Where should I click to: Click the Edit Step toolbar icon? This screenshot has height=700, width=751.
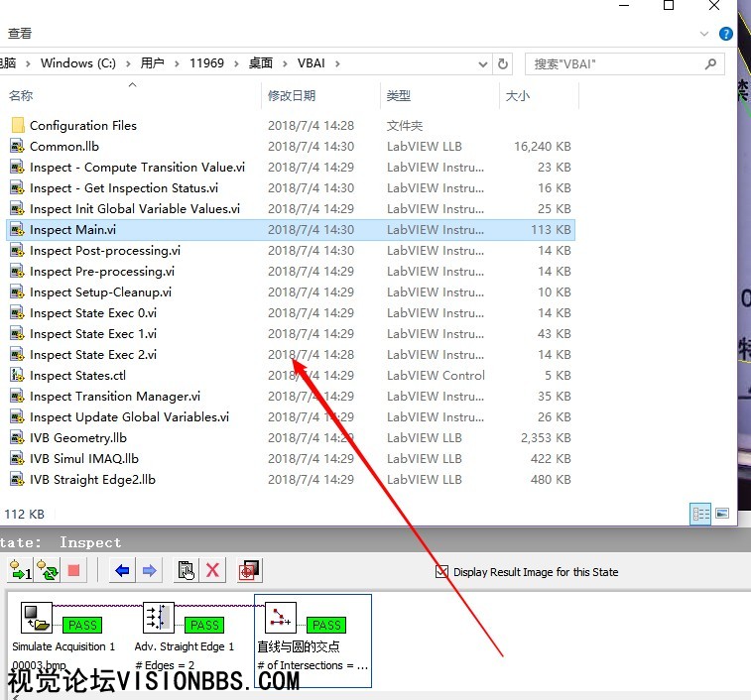pyautogui.click(x=186, y=570)
